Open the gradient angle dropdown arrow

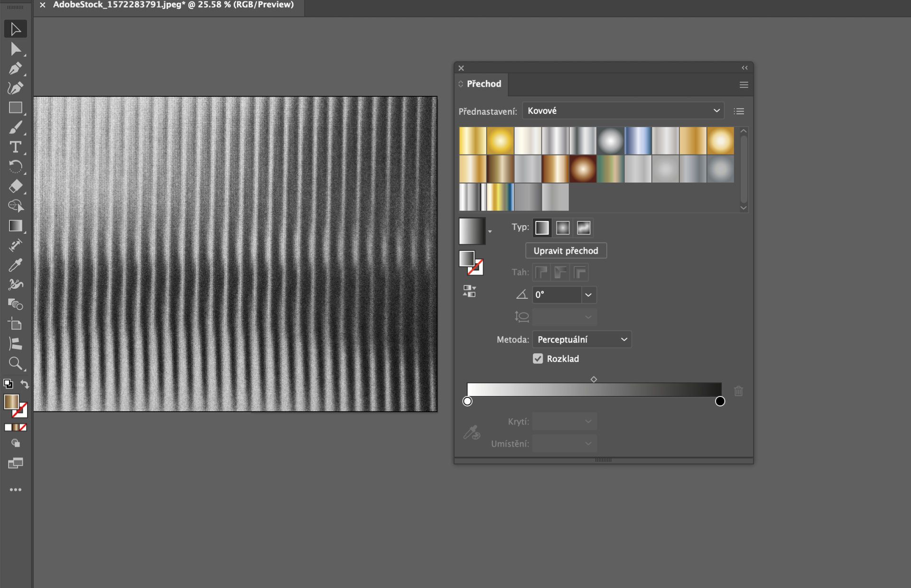point(588,295)
